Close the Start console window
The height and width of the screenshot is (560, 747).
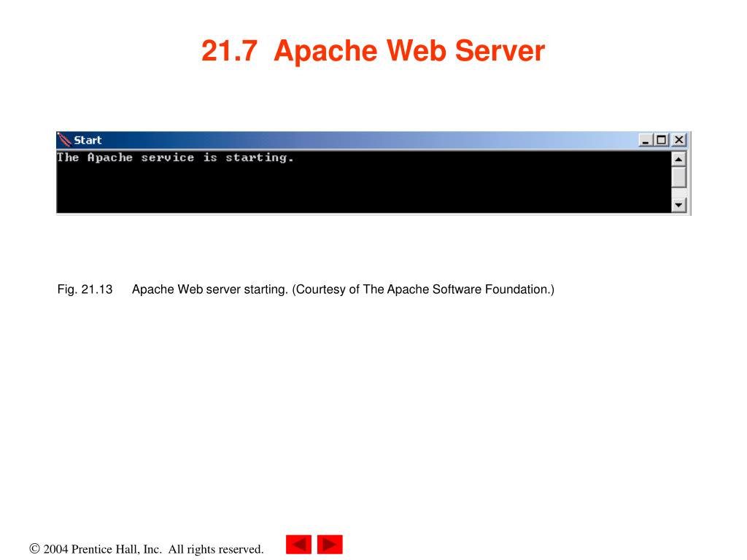[679, 140]
